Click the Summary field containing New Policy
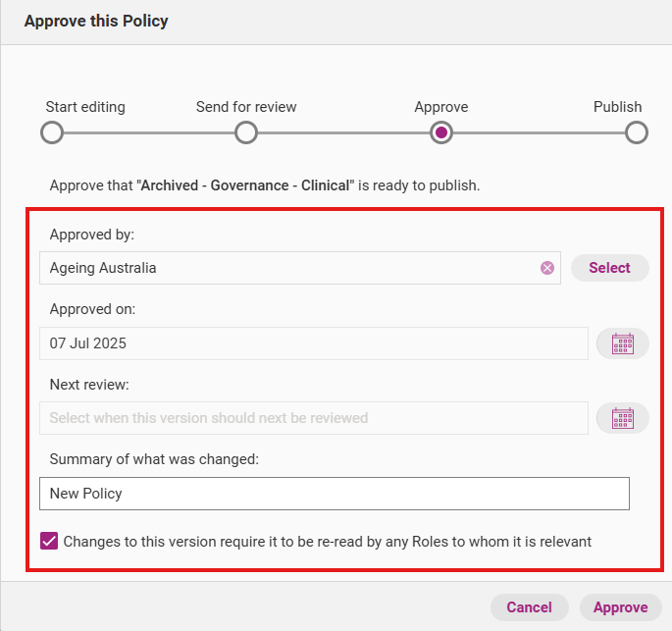This screenshot has height=631, width=672. pos(334,494)
